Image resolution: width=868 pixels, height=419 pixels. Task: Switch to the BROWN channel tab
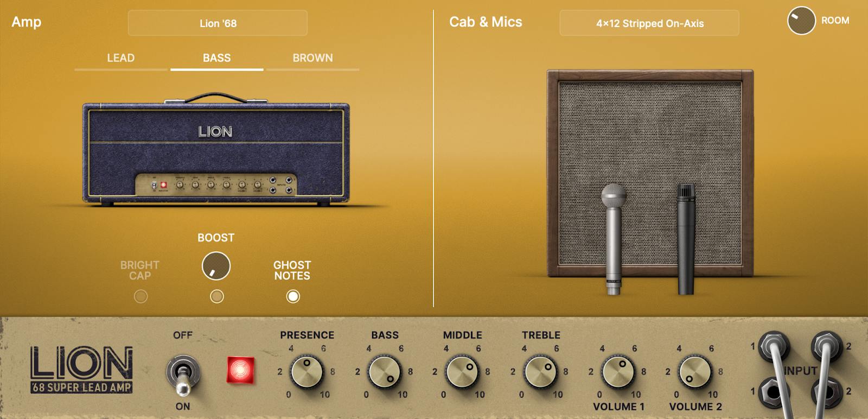click(x=312, y=59)
